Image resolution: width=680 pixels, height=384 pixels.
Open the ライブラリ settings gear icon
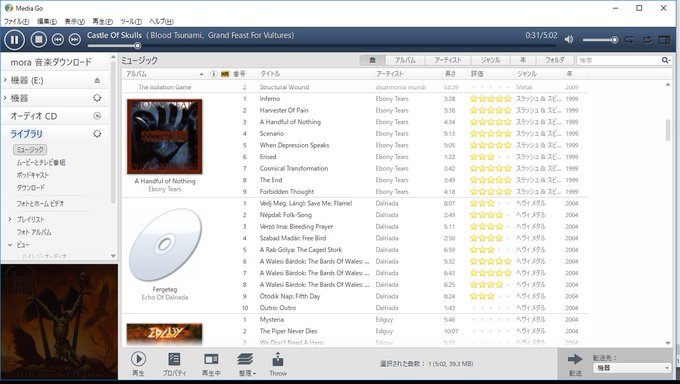97,134
